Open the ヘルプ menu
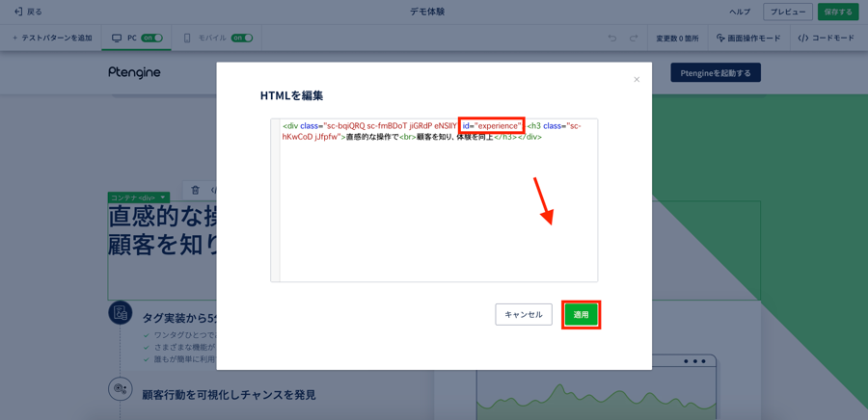 coord(740,12)
